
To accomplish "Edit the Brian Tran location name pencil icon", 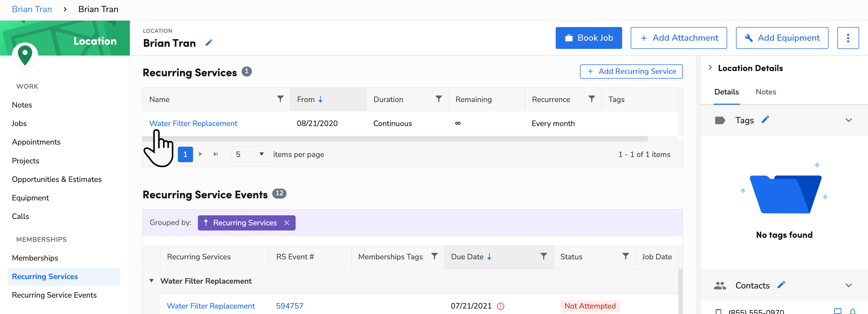I will (209, 43).
